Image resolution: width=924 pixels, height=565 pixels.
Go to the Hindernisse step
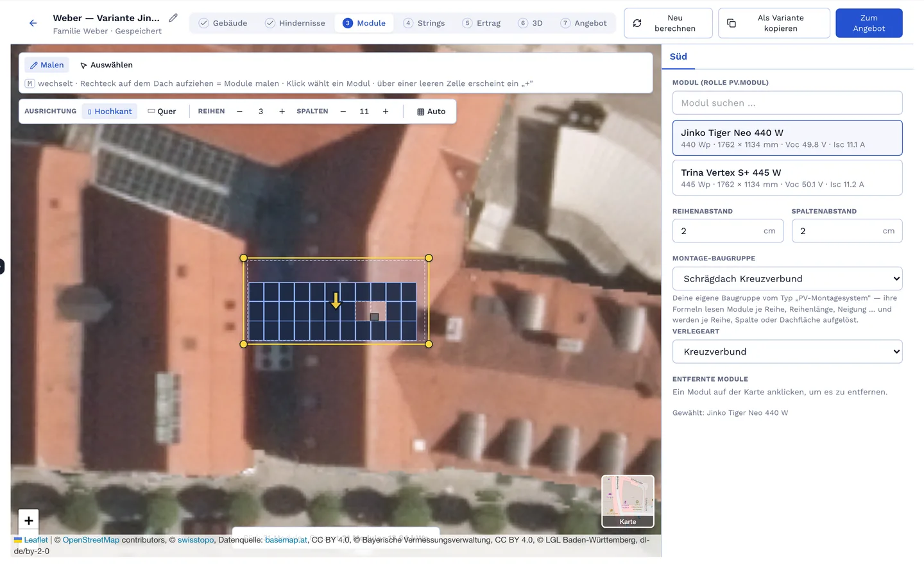pos(295,23)
